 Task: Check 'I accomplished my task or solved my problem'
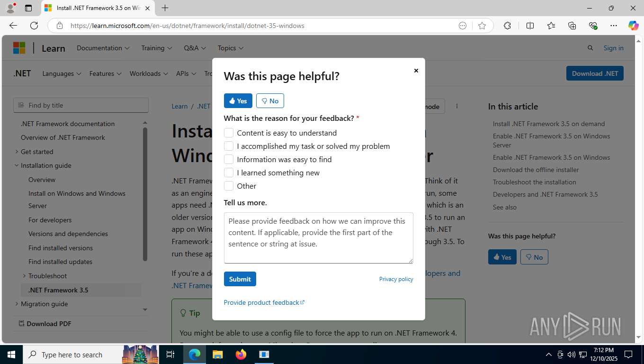[229, 146]
